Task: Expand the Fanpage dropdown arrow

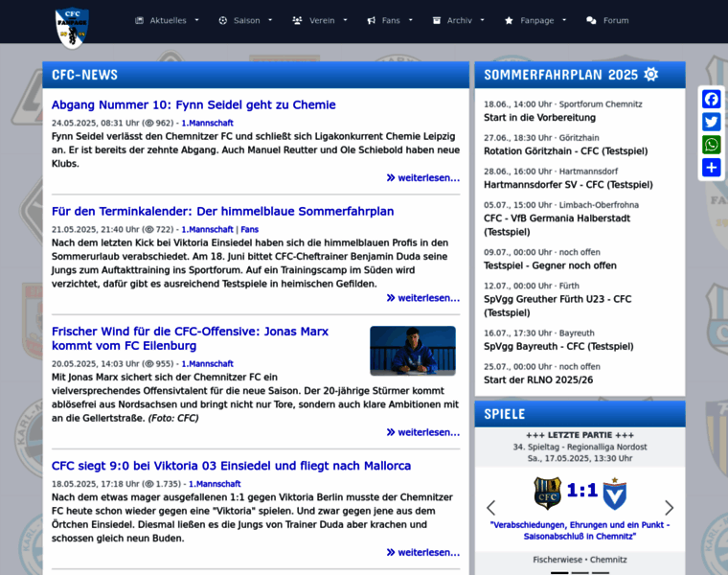Action: [564, 20]
